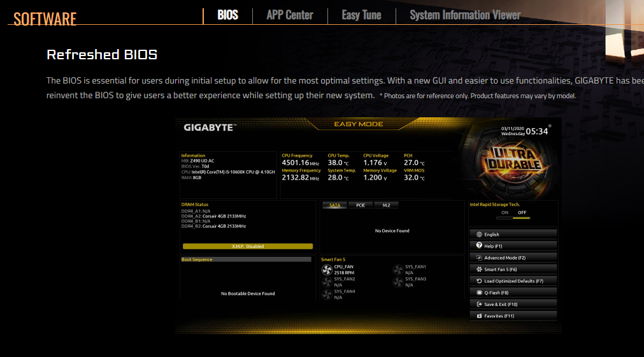The height and width of the screenshot is (357, 644).
Task: Click the Refreshed BIOS heading
Action: 102,55
